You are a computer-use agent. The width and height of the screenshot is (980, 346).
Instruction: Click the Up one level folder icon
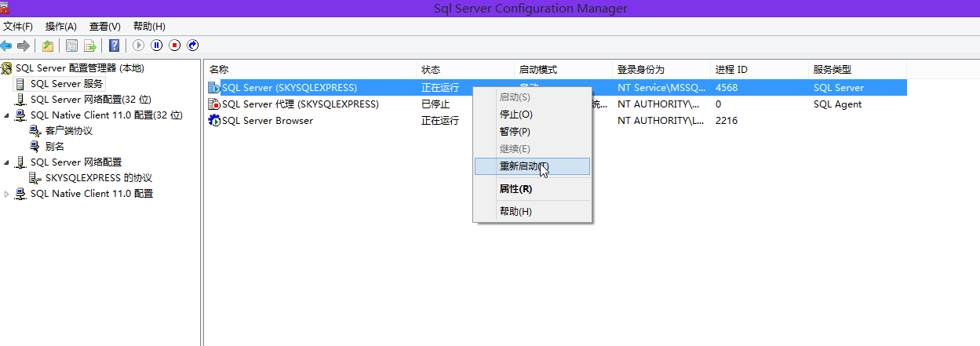click(48, 46)
